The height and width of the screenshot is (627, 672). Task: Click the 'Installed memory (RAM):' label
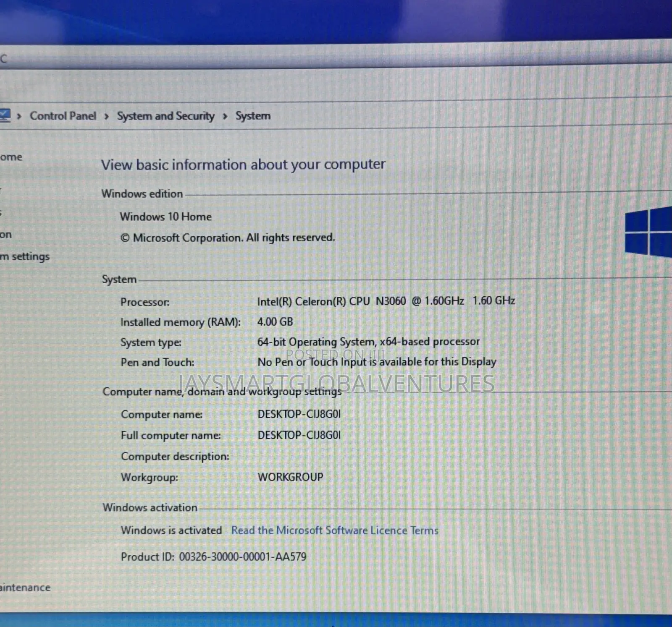click(x=181, y=322)
